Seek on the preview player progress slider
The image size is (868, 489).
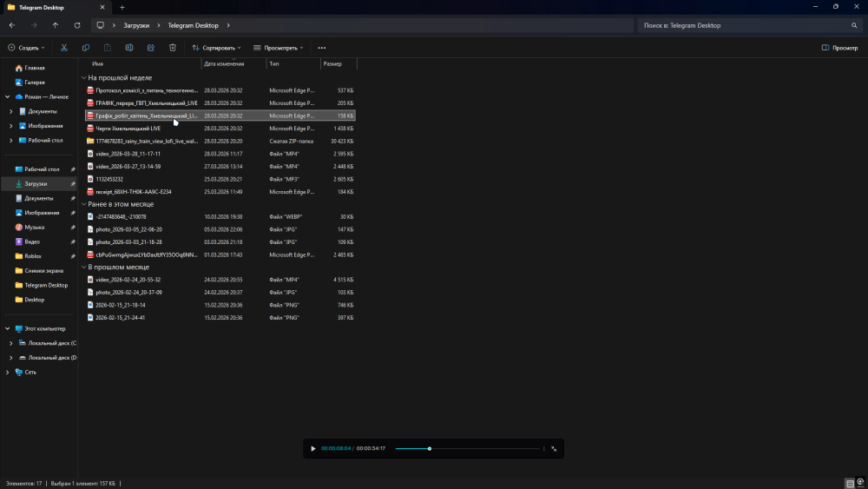coord(468,448)
